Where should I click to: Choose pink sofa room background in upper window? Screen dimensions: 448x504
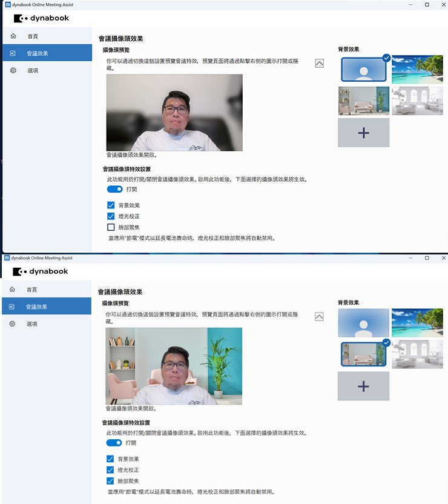(x=363, y=101)
